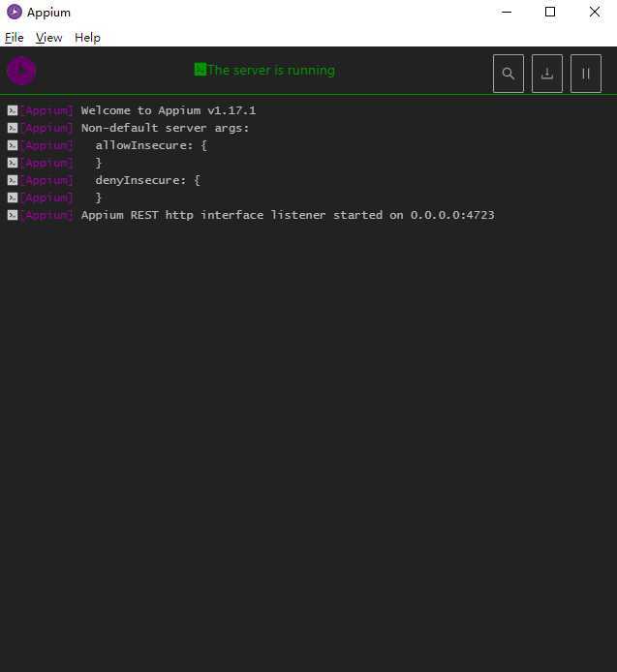Click [Appium] tag on the Welcome line
This screenshot has height=672, width=617.
point(46,110)
